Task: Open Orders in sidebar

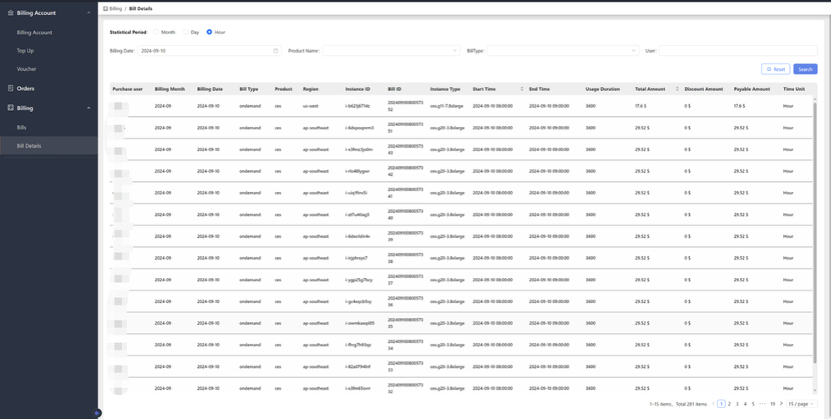Action: coord(25,89)
